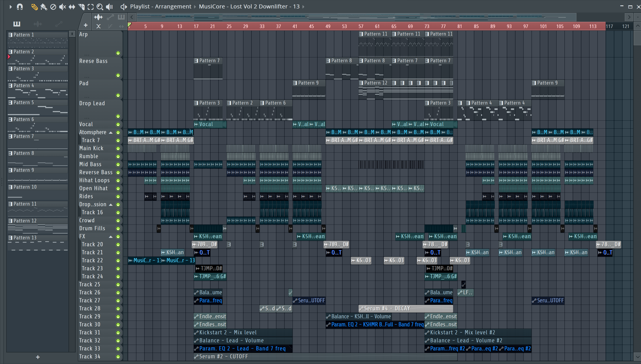Open the Playlist - Arrangement menu
Viewport: 641px width, 364px height.
click(160, 6)
